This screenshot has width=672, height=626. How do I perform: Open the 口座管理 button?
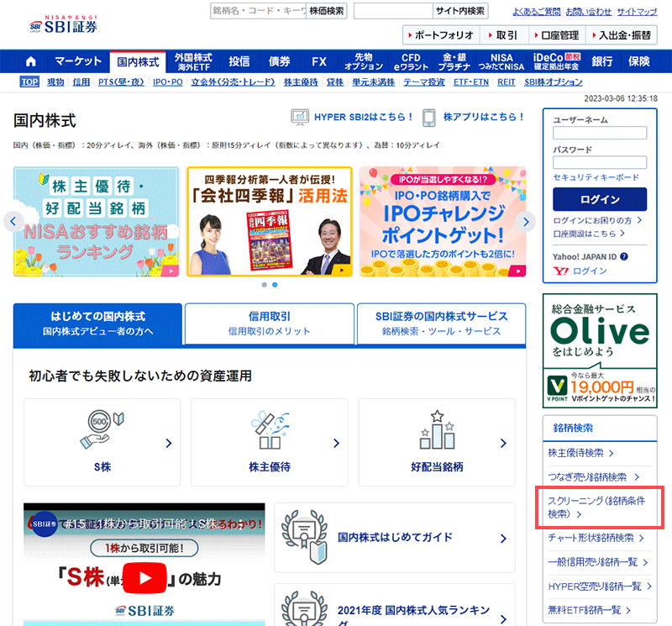point(557,35)
